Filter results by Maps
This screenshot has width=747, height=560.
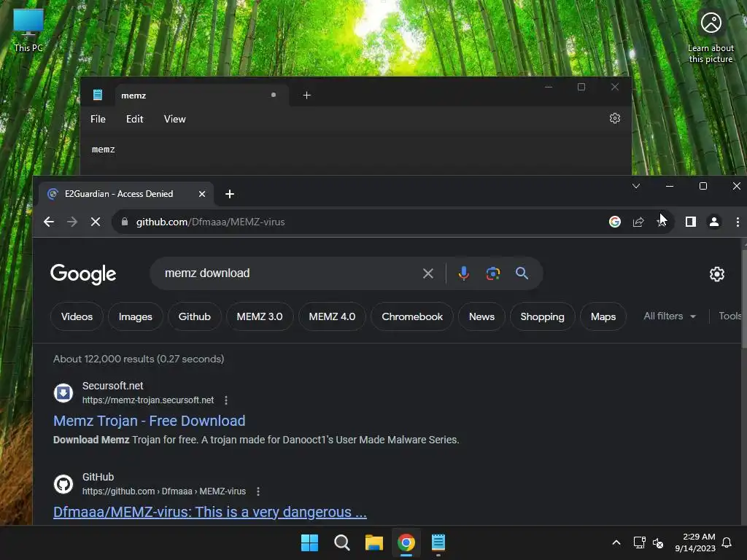pos(603,316)
